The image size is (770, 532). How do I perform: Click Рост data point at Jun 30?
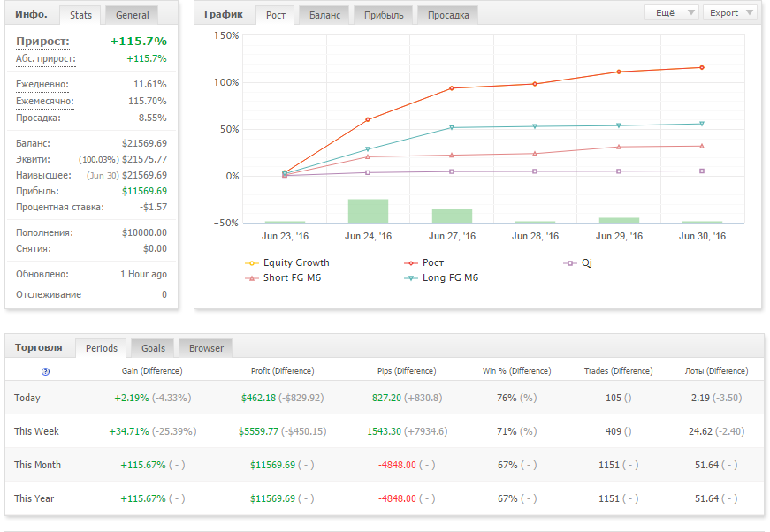(702, 68)
